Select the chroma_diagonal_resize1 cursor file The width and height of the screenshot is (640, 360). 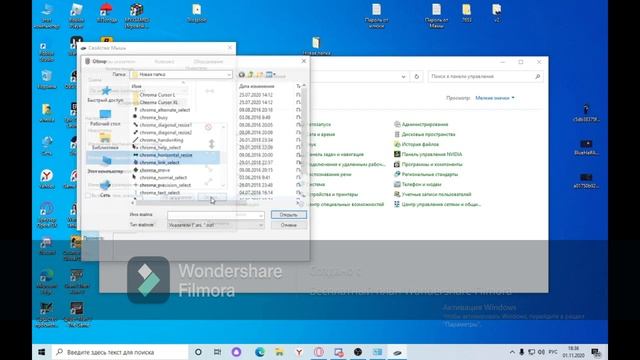(165, 125)
